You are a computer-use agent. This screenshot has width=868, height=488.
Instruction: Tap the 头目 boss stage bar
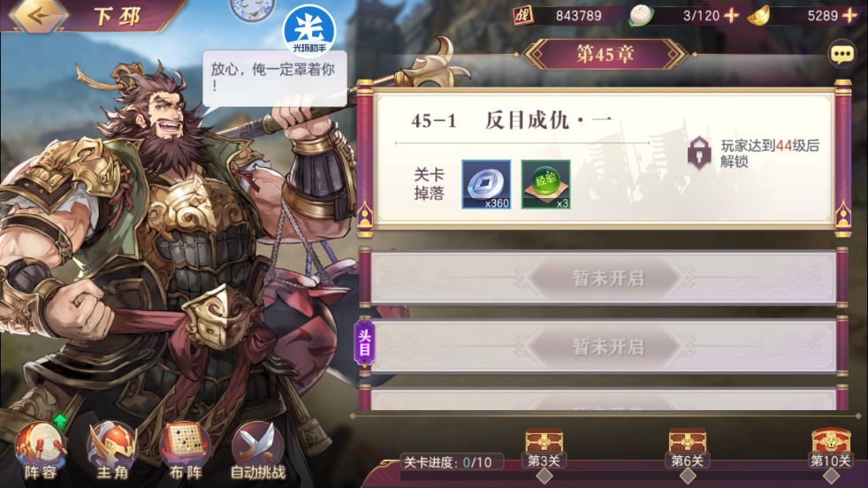[604, 347]
